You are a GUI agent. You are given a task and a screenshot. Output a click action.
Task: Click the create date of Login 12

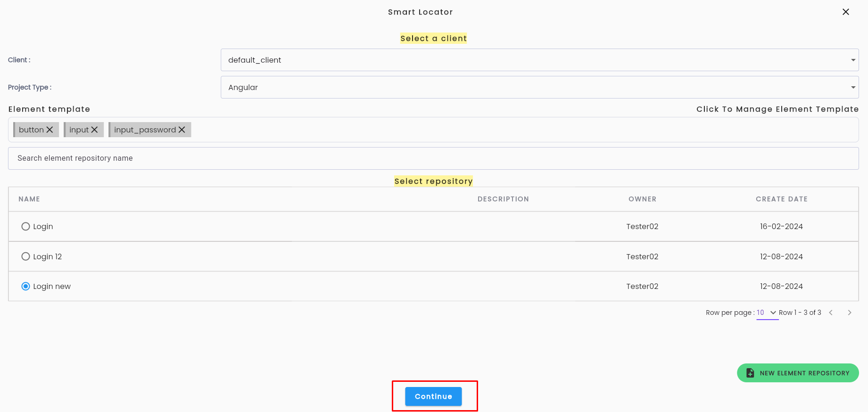pyautogui.click(x=781, y=256)
